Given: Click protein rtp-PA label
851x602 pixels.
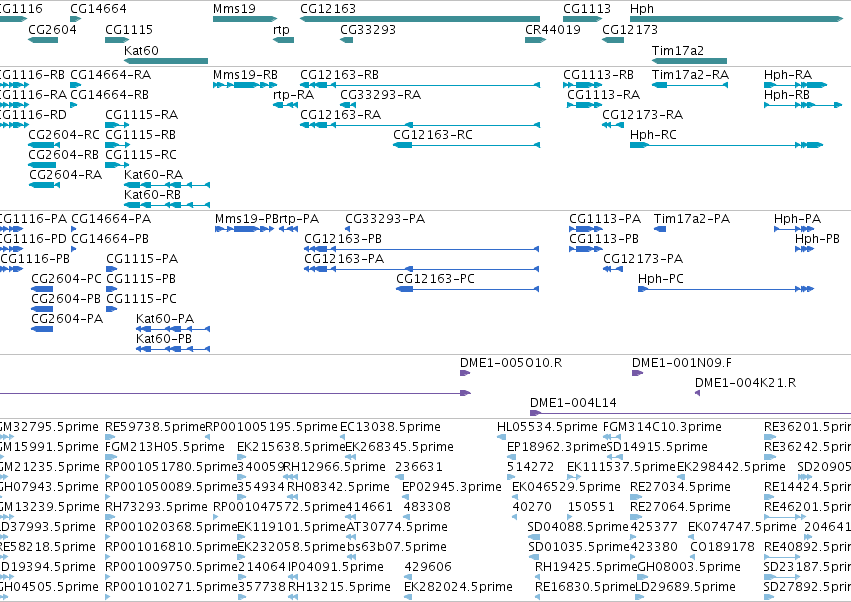Looking at the screenshot, I should [299, 219].
